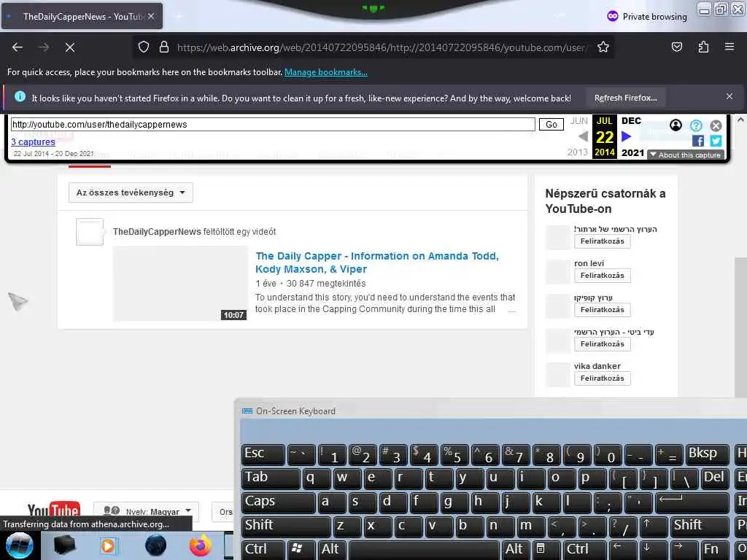The height and width of the screenshot is (560, 747).
Task: Click the site security padlock icon
Action: 164,47
